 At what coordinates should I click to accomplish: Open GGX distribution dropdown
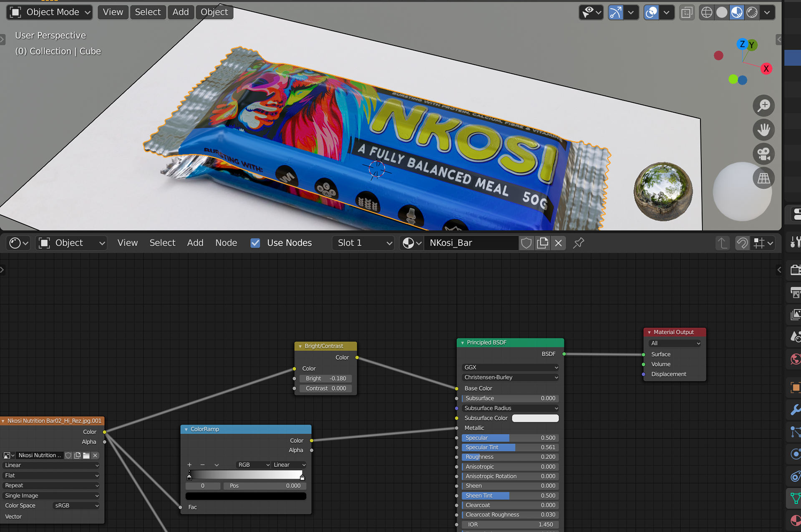pyautogui.click(x=510, y=367)
